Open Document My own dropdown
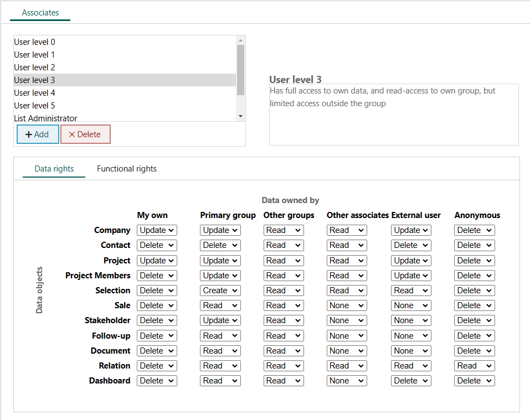530x420 pixels. (157, 351)
